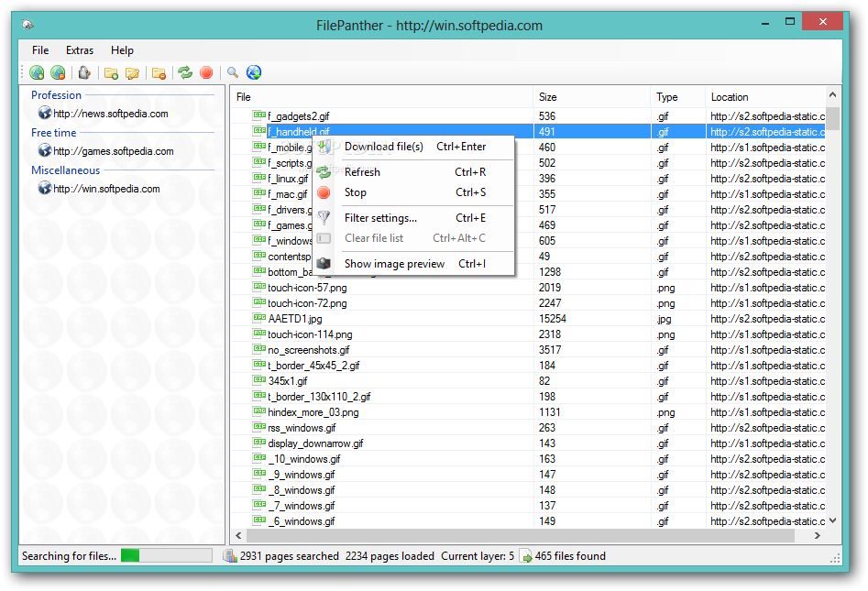Open http://news.softpedia.com in the sidebar

pos(111,114)
